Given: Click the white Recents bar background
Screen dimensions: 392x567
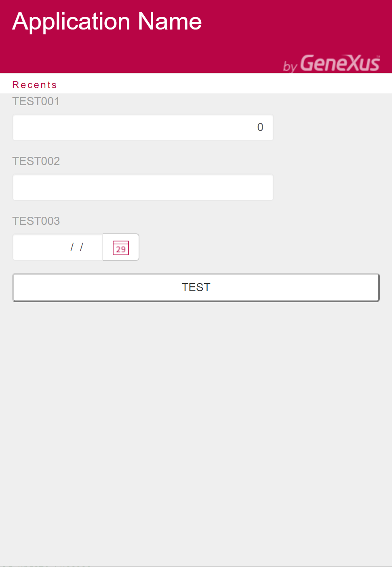Looking at the screenshot, I should click(222, 84).
